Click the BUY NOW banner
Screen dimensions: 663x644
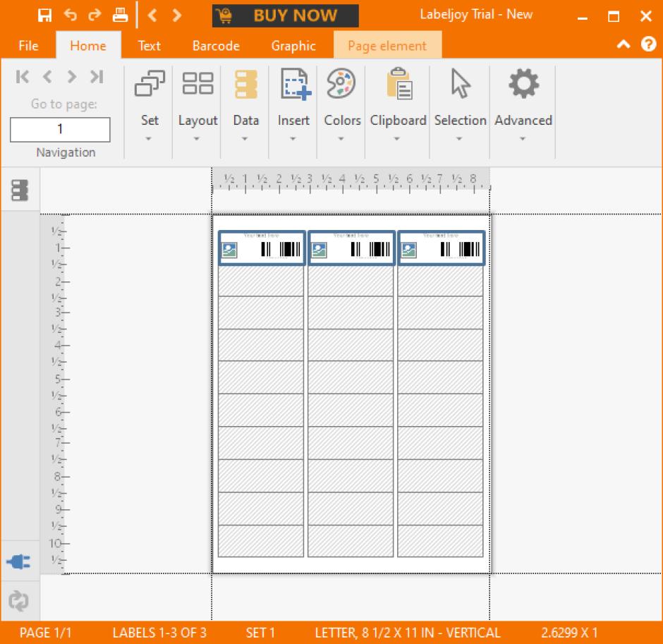pos(286,16)
